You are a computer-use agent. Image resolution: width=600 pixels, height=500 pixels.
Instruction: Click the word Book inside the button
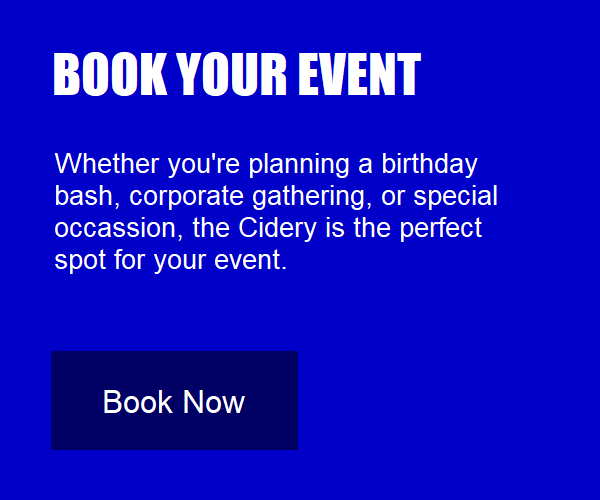[x=138, y=402]
